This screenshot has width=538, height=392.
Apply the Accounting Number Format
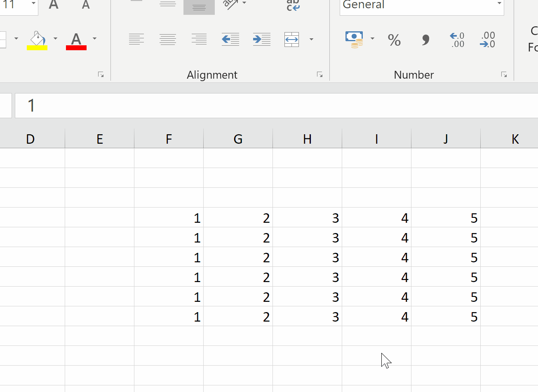[355, 39]
